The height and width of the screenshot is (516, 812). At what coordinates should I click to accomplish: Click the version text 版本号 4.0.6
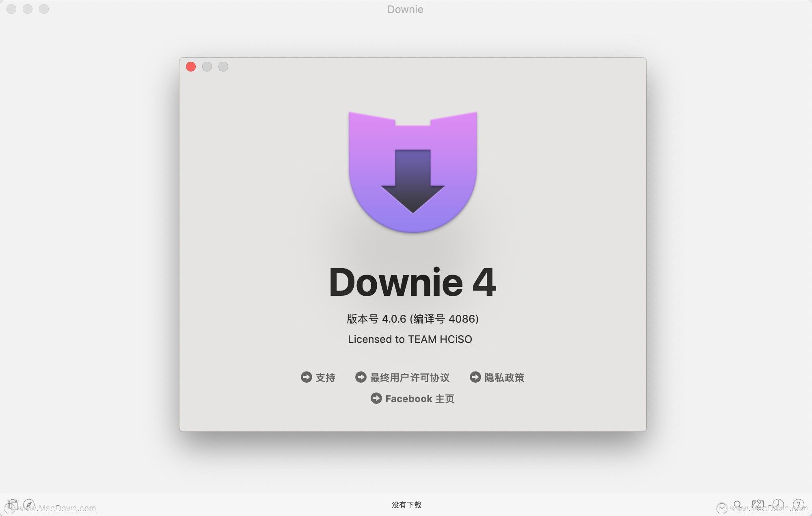pos(376,319)
